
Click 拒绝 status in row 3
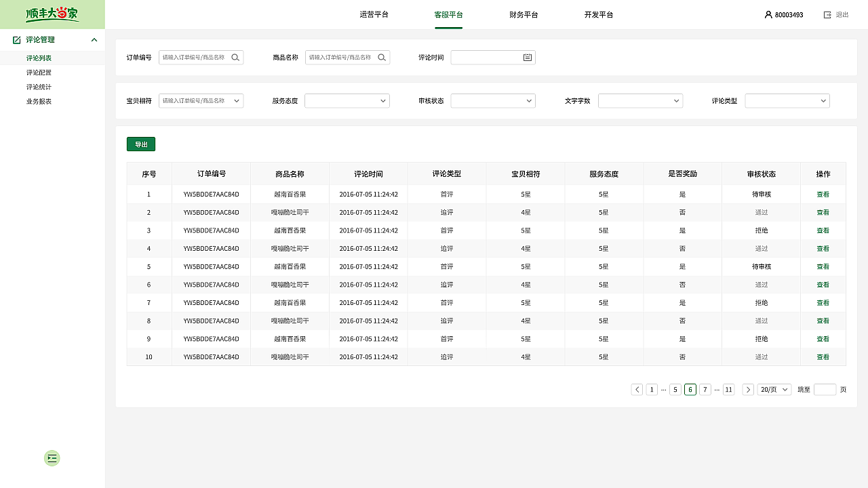[762, 230]
